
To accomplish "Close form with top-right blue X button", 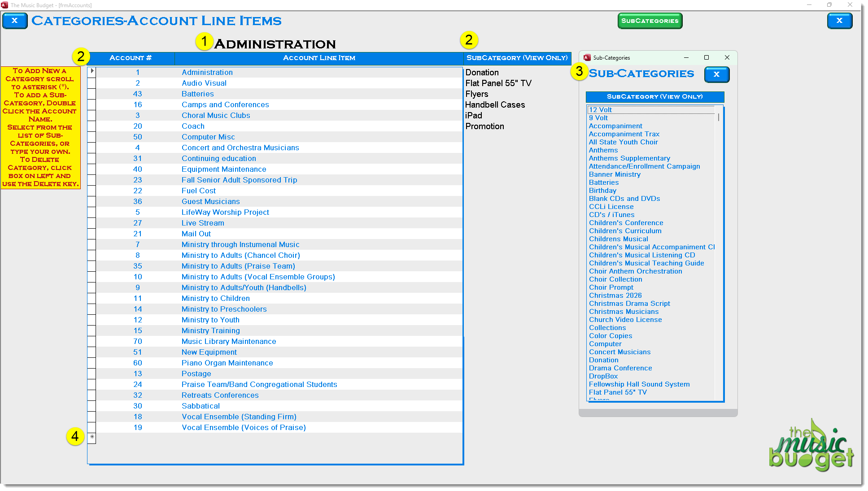I will [839, 21].
